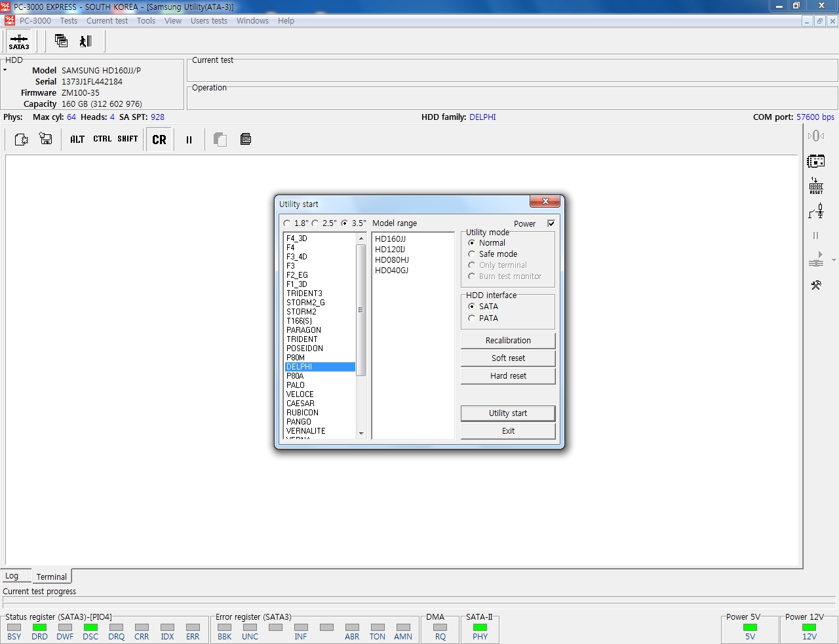This screenshot has width=839, height=644.
Task: Click the Soft reset button
Action: tap(508, 358)
